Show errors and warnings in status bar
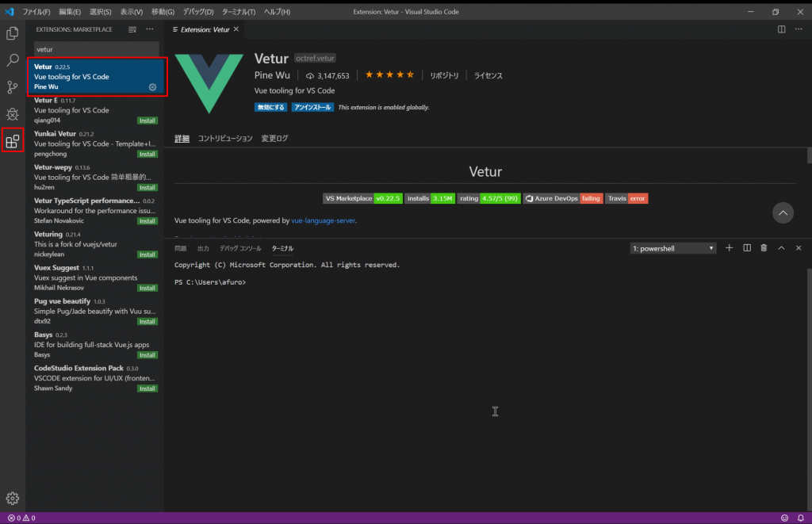Image resolution: width=812 pixels, height=524 pixels. tap(21, 518)
